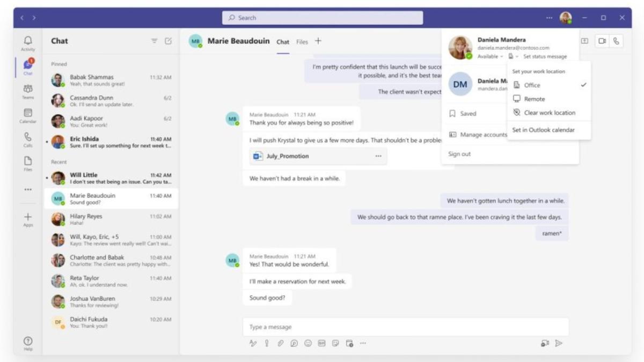The width and height of the screenshot is (644, 362).
Task: Show more apps ellipsis in left rail
Action: (x=28, y=189)
